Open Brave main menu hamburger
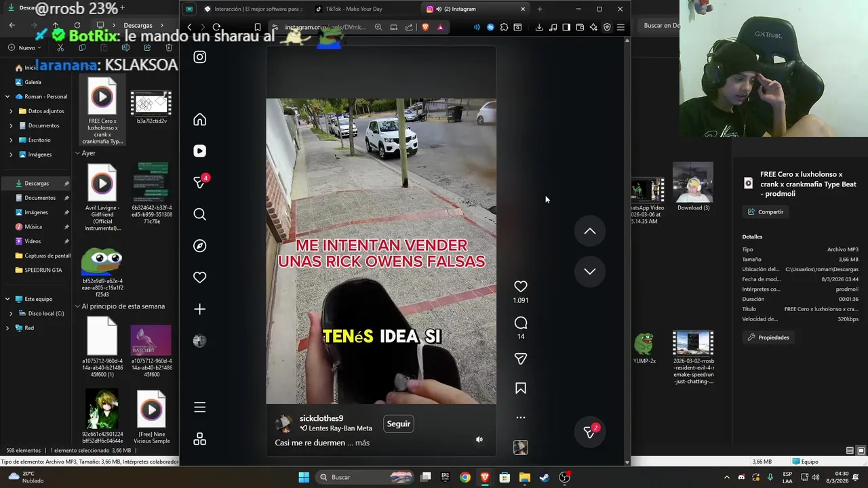Screen dimensions: 868x488 [x=620, y=27]
